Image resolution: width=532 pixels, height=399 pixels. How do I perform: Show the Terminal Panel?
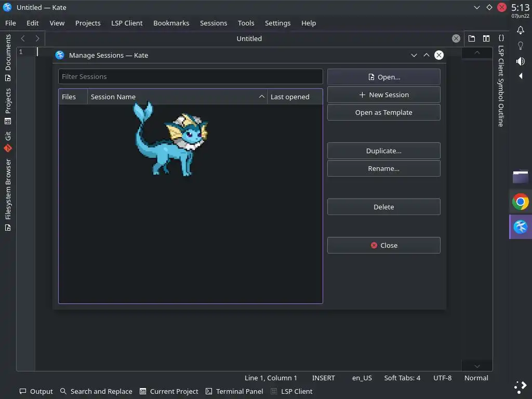point(234,391)
